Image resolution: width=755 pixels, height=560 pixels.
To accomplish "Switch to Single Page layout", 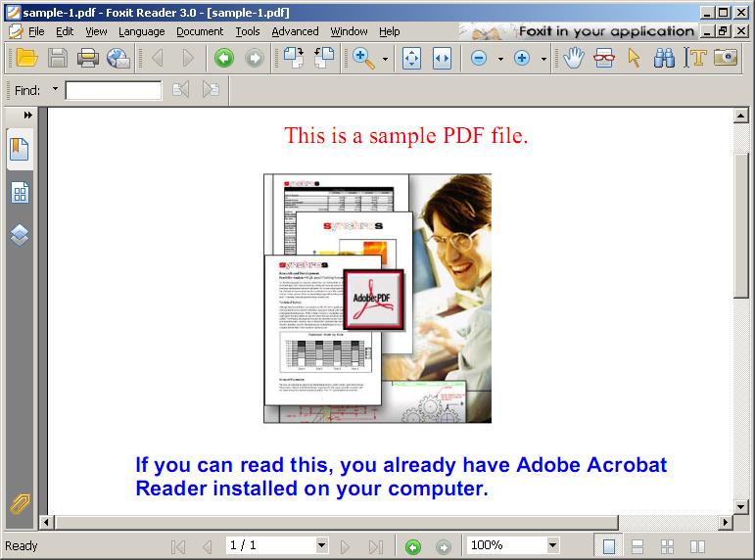I will coord(609,546).
